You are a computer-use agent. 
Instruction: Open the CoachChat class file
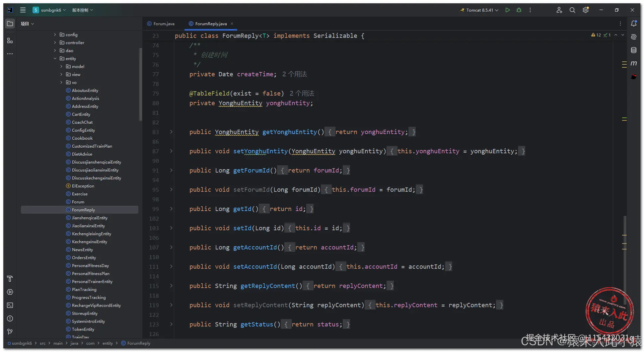tap(82, 122)
